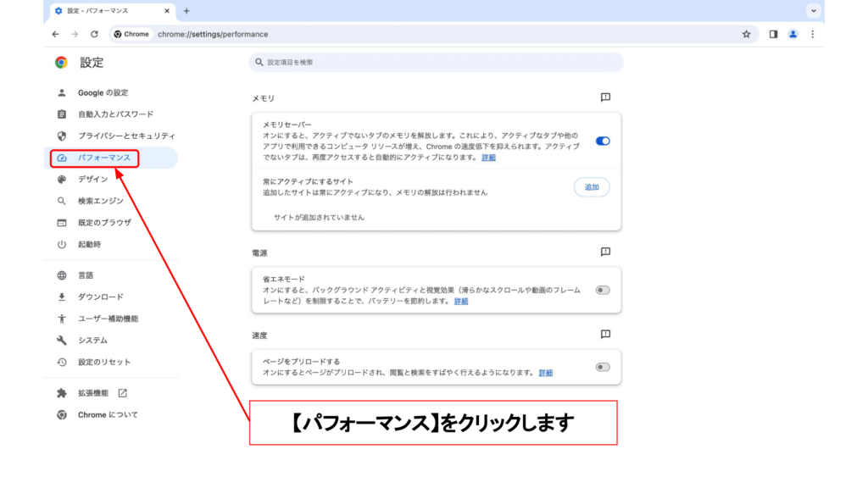868x488 pixels.
Task: Enable the 省エネモード toggle
Action: [x=603, y=290]
